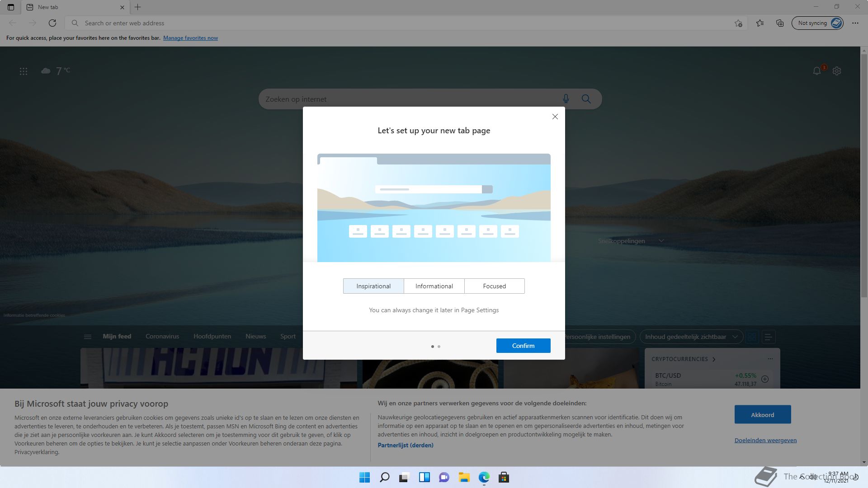Viewport: 868px width, 488px height.
Task: Open Microsoft Store on taskbar
Action: click(504, 477)
